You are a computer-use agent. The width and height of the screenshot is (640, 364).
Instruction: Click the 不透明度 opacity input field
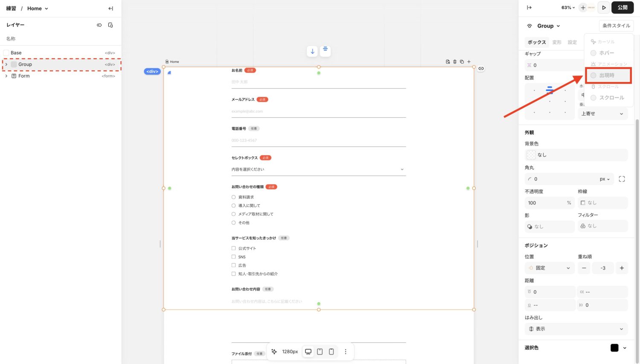545,203
